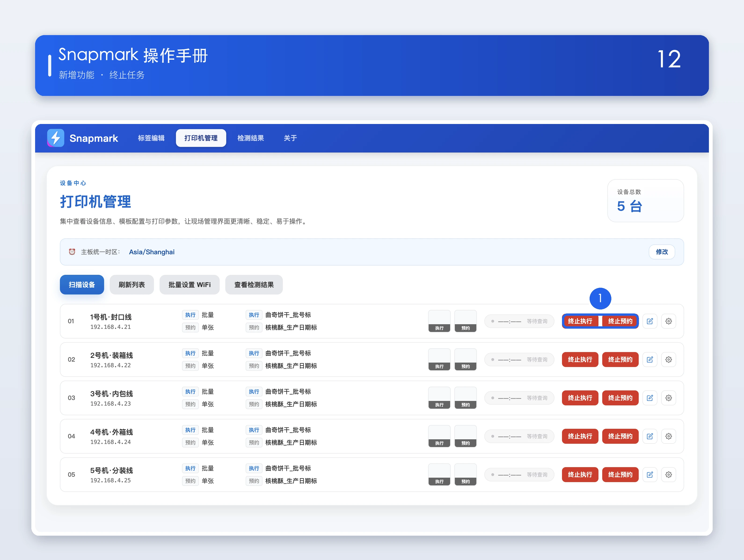Image resolution: width=744 pixels, height=560 pixels.
Task: Open 执行 template thumbnail for 2号机
Action: (439, 360)
